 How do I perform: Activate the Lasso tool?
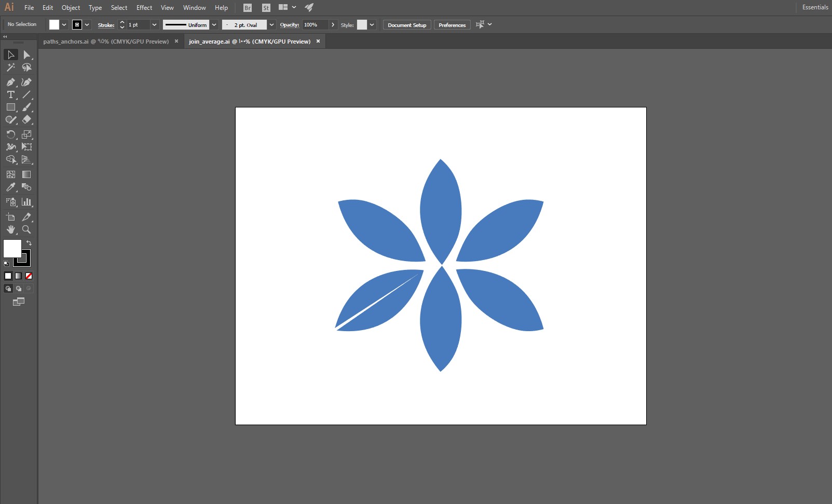pos(26,67)
